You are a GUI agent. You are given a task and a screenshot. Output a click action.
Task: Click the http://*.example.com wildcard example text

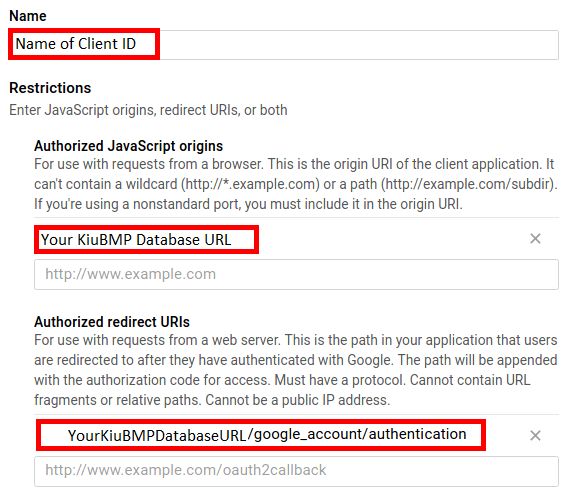tap(251, 184)
